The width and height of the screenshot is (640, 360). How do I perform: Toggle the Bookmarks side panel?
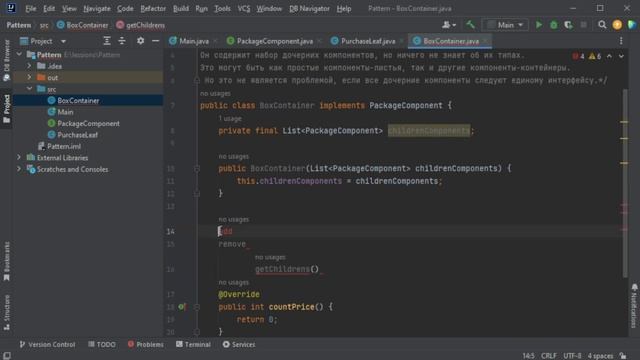pos(7,261)
